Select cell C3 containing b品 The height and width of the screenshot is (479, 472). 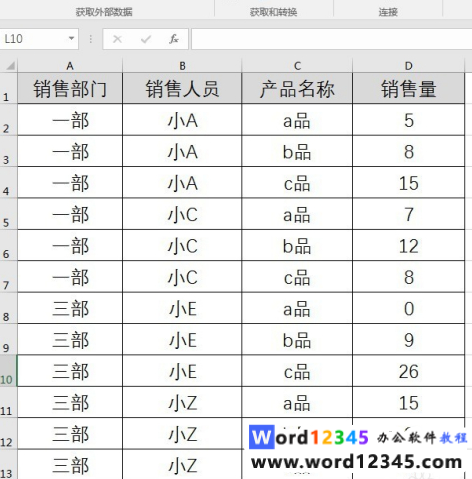tap(297, 151)
